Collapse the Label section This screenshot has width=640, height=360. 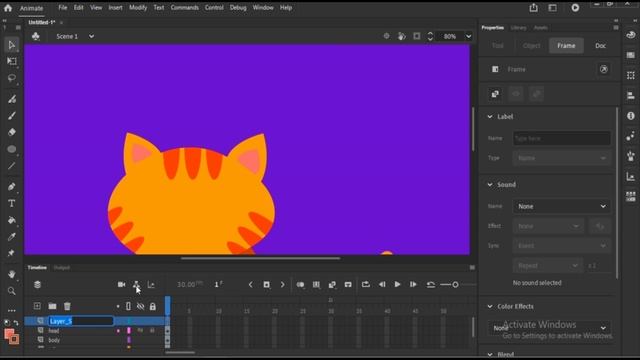click(x=490, y=117)
